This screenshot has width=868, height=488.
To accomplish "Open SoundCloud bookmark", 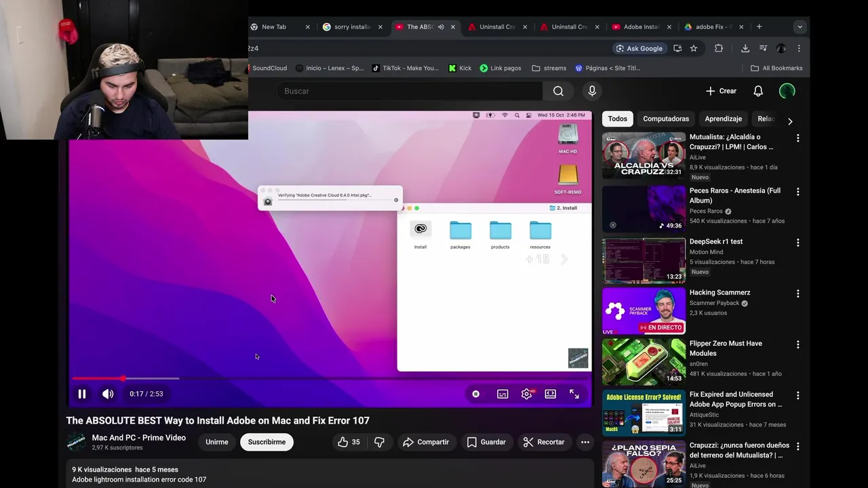I will (x=269, y=68).
